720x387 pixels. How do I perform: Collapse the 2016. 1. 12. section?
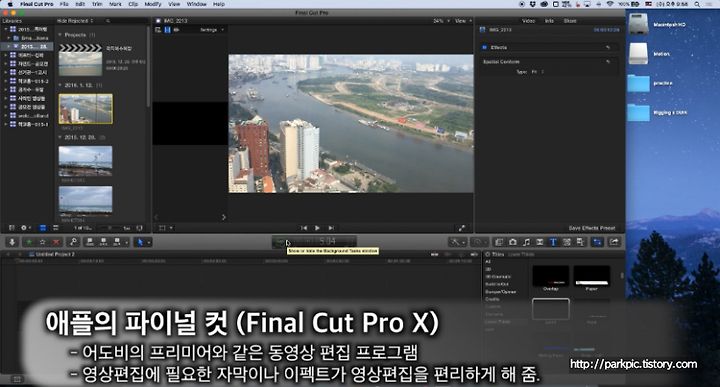click(60, 85)
